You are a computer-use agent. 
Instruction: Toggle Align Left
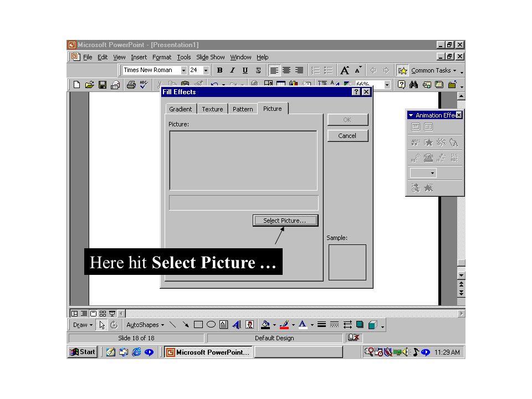coord(274,70)
